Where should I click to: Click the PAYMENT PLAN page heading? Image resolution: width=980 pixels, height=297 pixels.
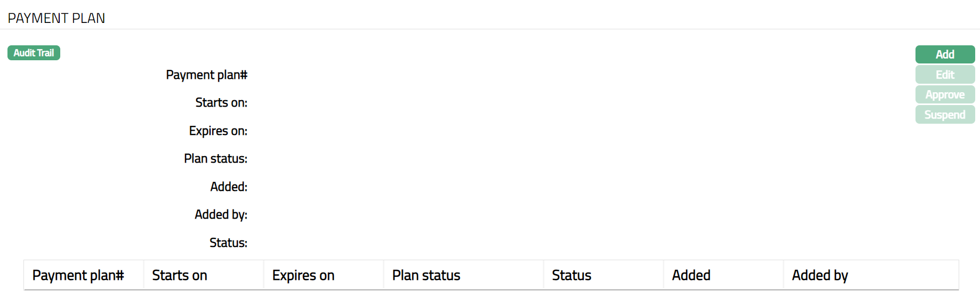tap(57, 18)
